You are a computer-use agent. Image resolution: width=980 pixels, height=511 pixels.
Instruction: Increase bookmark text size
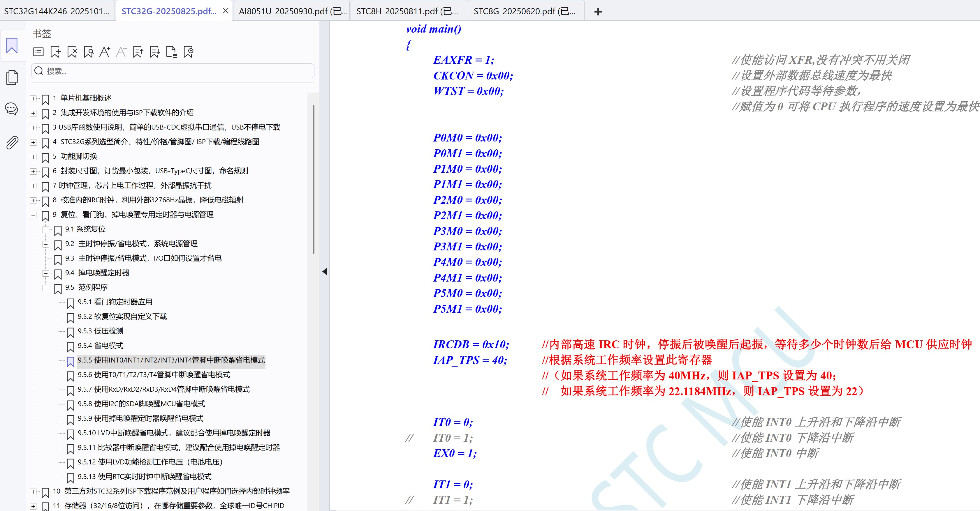(x=105, y=52)
